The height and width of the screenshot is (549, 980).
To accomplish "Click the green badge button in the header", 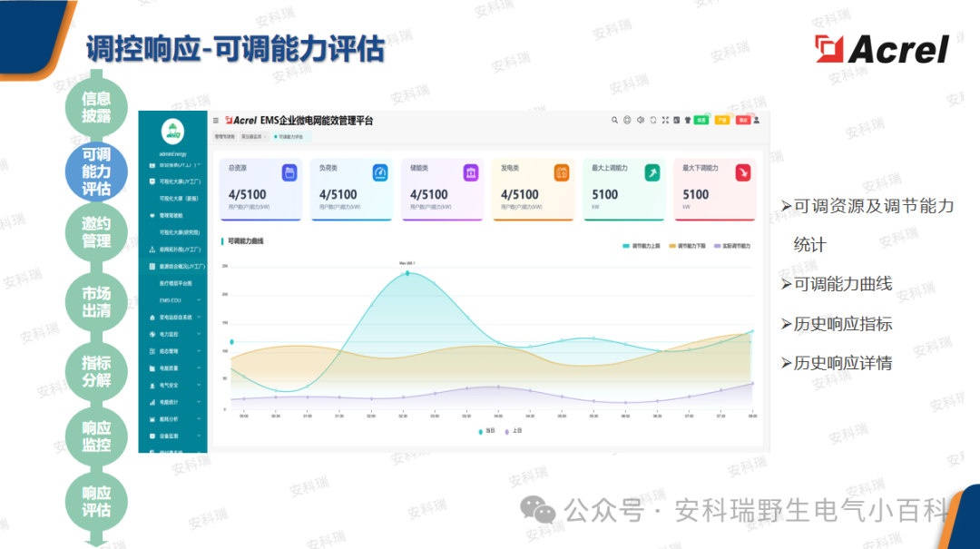I will tap(701, 120).
